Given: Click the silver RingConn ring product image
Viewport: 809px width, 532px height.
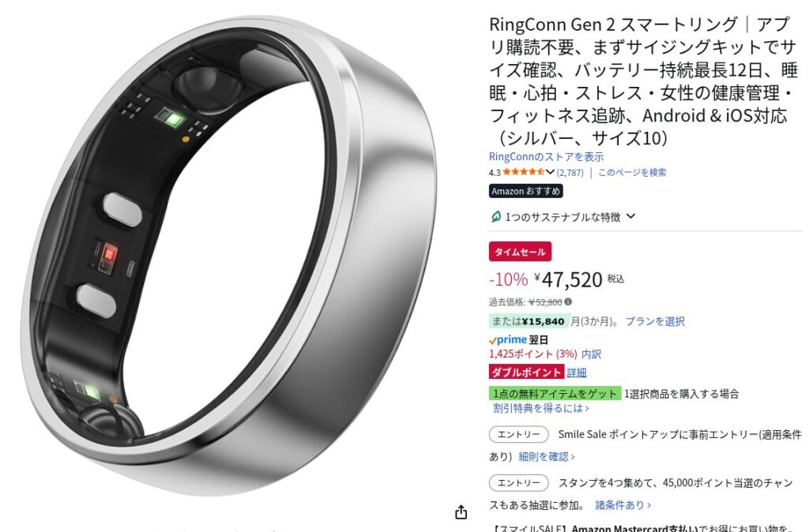Looking at the screenshot, I should [x=230, y=255].
